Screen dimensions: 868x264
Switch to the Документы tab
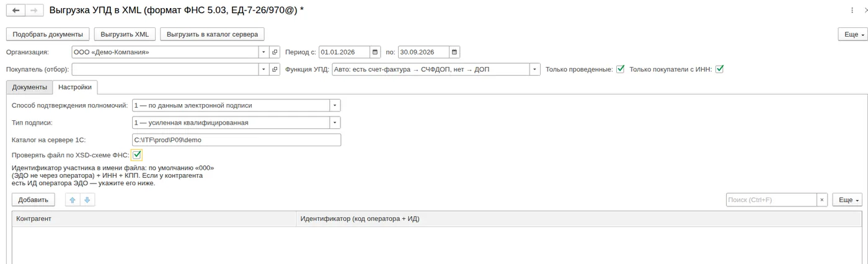tap(29, 87)
